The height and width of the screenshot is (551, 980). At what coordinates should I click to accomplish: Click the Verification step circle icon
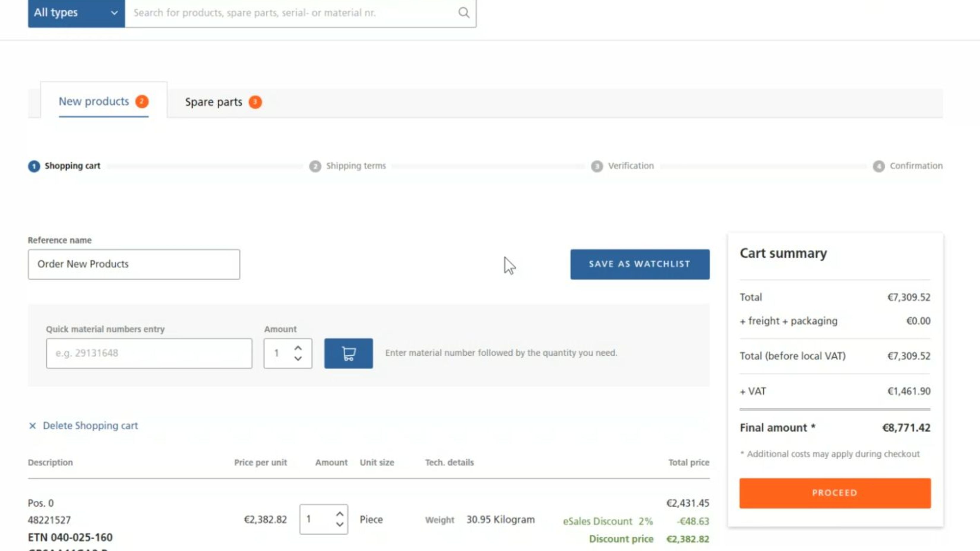597,166
